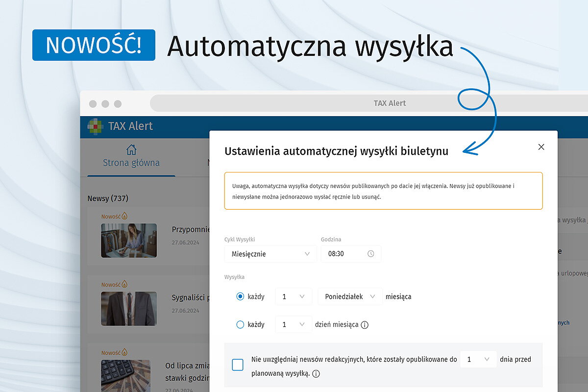The image size is (588, 392).
Task: Select the każdy weekday of month radio
Action: tap(240, 297)
